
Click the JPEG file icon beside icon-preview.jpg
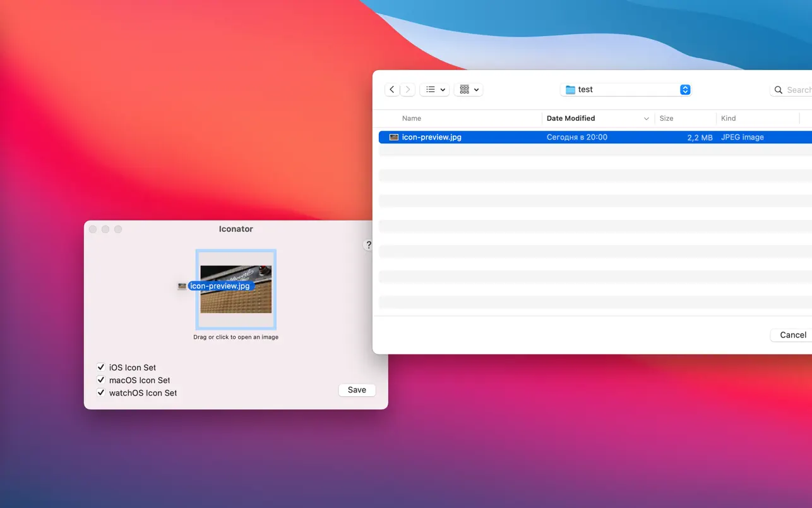394,137
